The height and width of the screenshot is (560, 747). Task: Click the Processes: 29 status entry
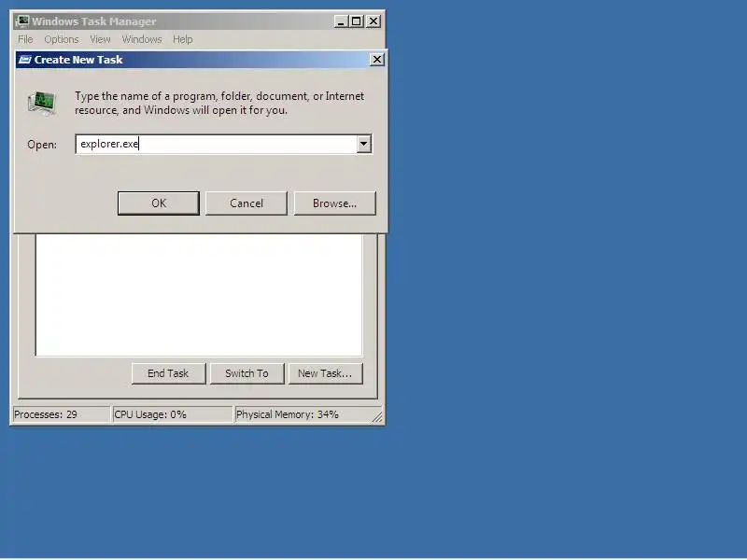coord(61,414)
